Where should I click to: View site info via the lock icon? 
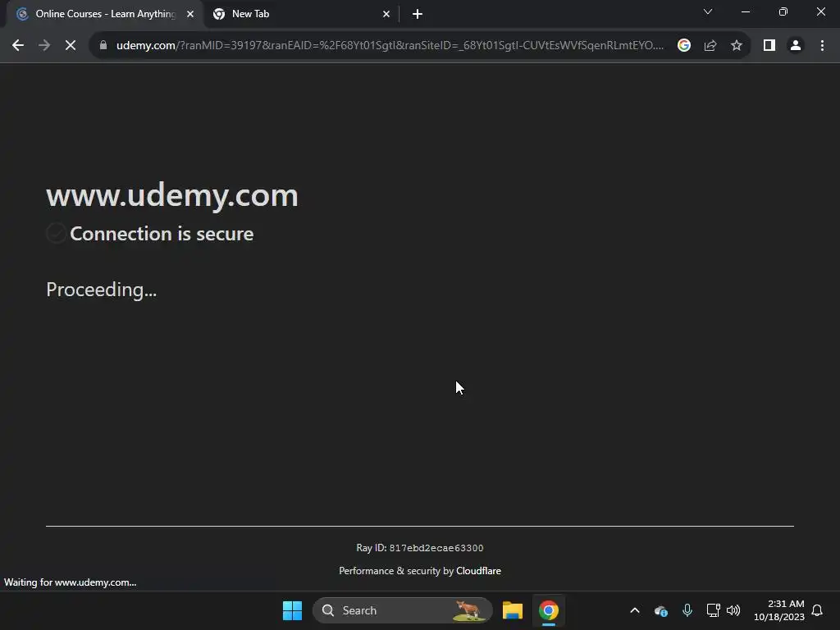click(103, 46)
